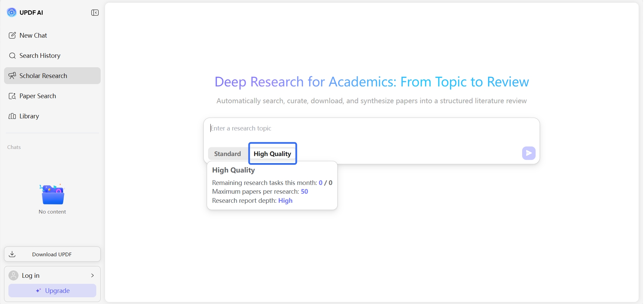The width and height of the screenshot is (644, 304).
Task: Click the send arrow button
Action: point(529,153)
